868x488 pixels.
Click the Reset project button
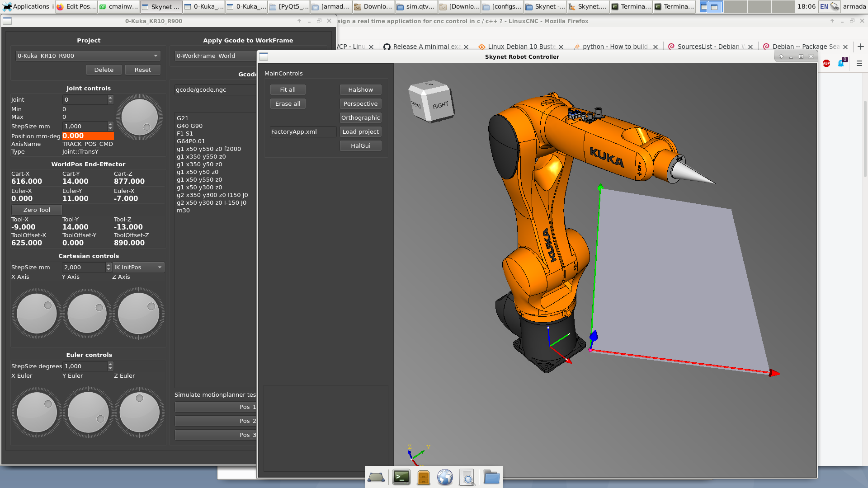[143, 70]
